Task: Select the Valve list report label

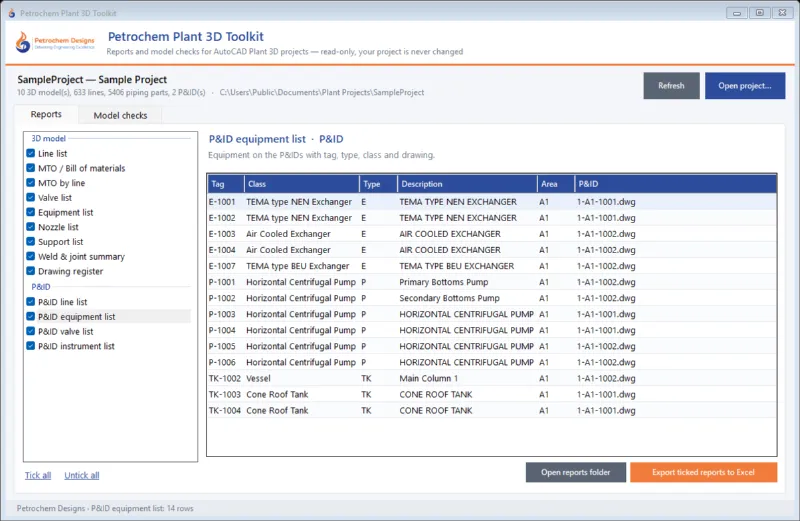Action: tap(55, 198)
